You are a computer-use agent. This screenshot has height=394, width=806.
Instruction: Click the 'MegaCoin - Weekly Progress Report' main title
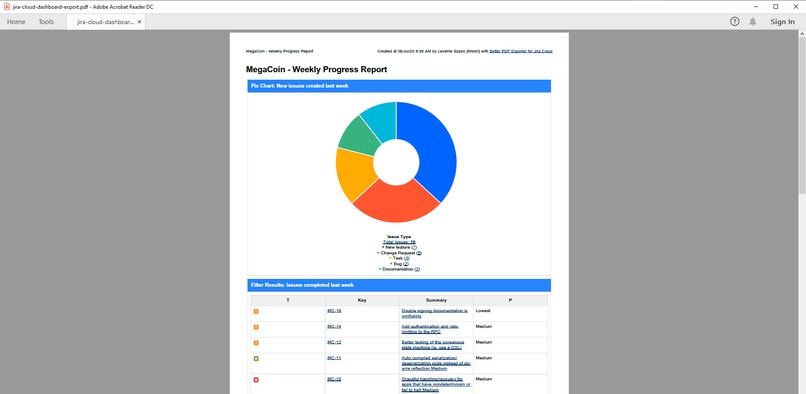point(317,69)
